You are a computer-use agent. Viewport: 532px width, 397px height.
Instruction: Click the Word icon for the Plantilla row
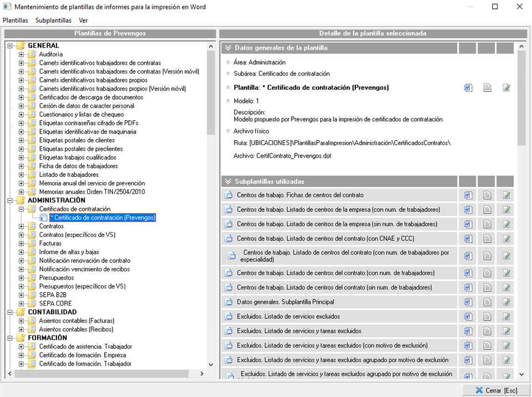click(468, 87)
